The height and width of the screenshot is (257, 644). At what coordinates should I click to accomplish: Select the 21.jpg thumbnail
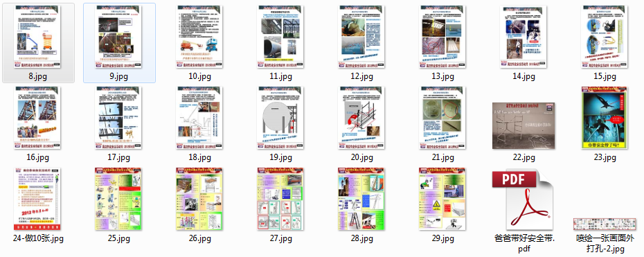(442, 117)
